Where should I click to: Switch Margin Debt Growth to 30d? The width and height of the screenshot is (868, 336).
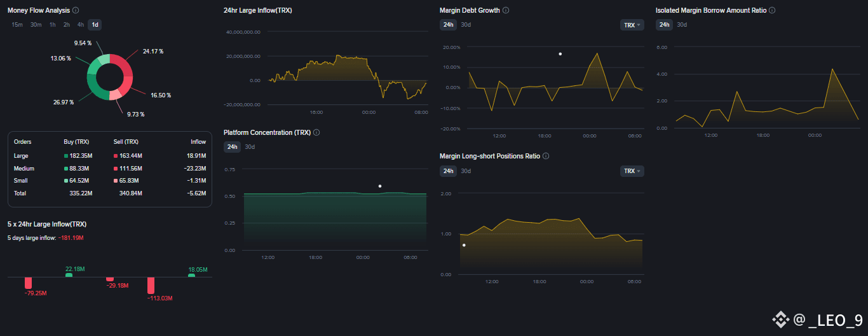[466, 25]
